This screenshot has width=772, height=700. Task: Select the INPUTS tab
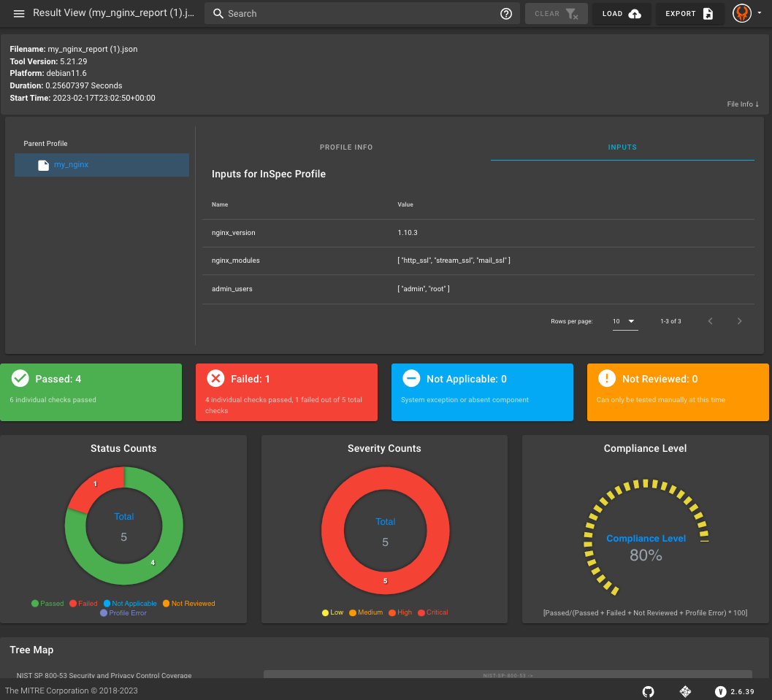[622, 147]
